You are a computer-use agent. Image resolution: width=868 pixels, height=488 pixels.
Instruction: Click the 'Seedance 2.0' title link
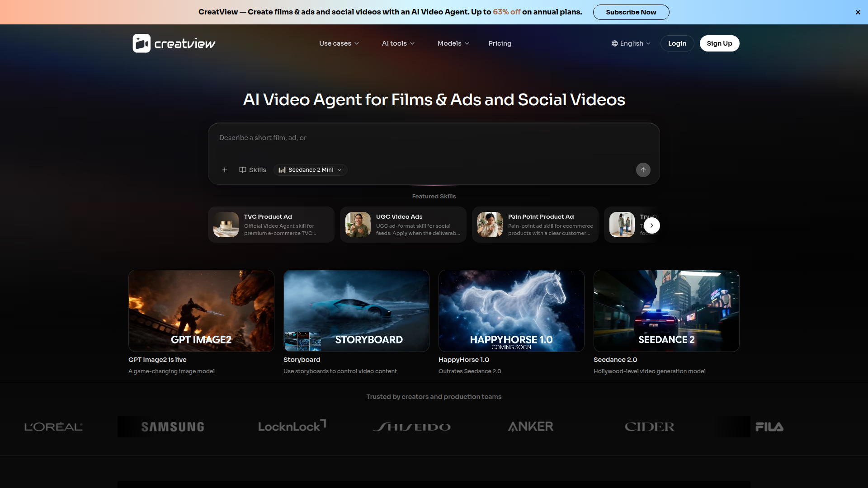point(615,360)
